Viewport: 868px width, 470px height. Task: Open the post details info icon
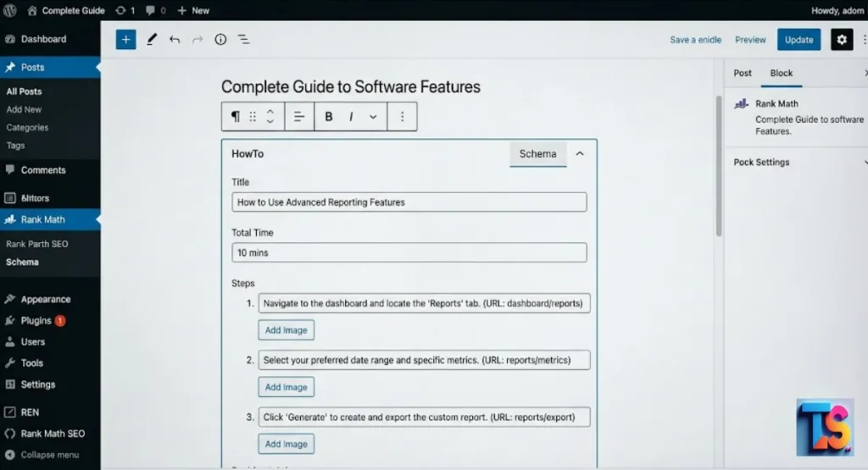coord(220,39)
